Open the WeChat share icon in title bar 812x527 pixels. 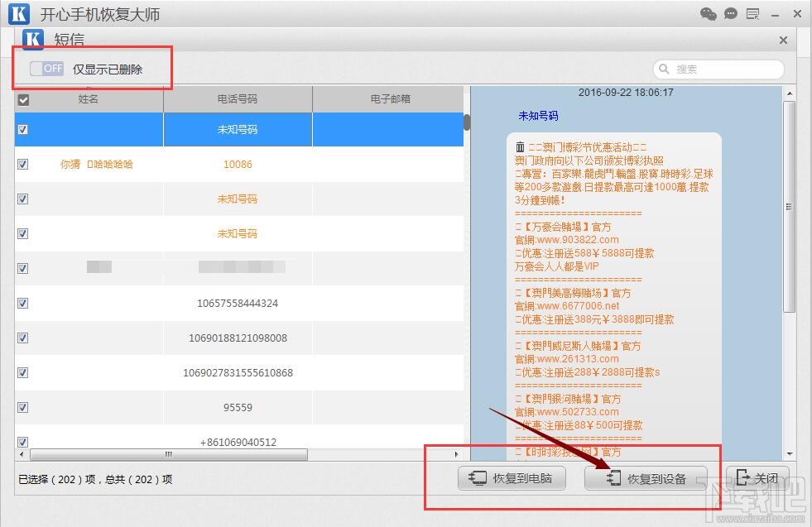tap(708, 13)
